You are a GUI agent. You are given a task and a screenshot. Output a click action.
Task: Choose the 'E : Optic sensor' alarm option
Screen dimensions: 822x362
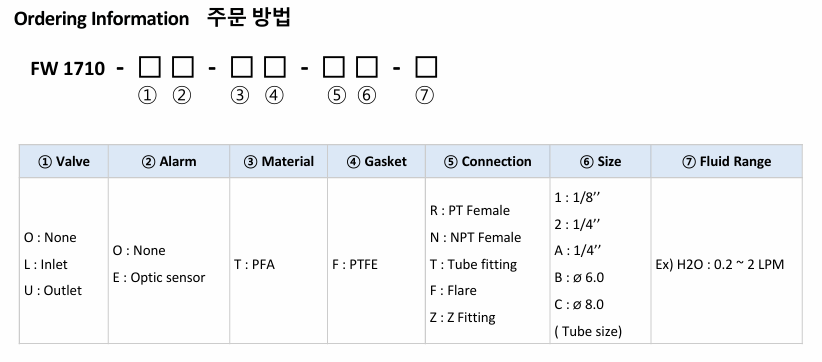(x=159, y=278)
